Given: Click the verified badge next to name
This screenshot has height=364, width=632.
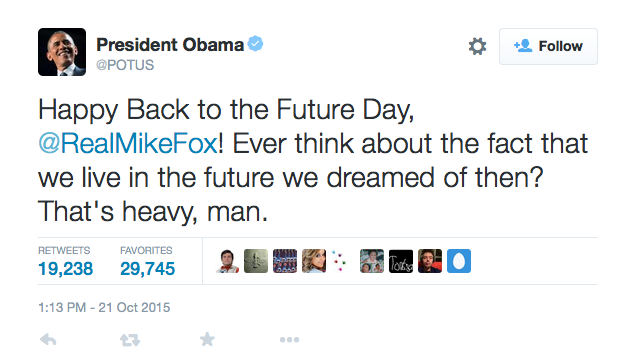Looking at the screenshot, I should [255, 44].
